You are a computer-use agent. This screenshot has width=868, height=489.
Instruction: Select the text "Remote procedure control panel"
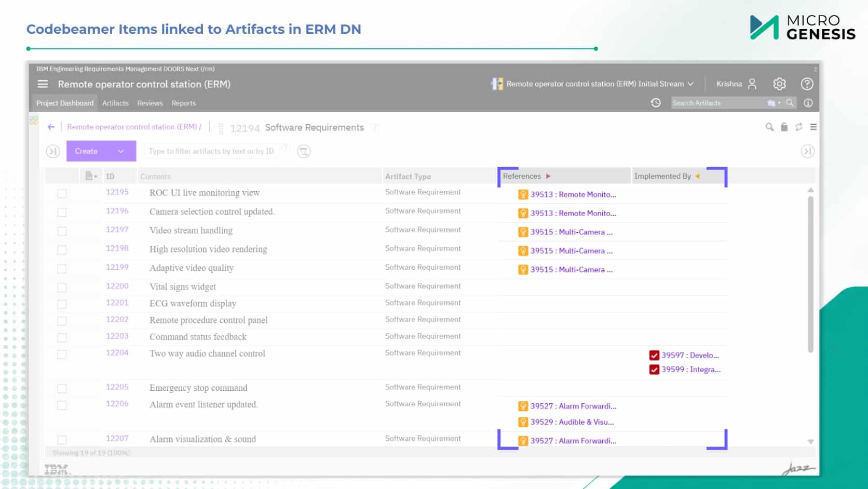pyautogui.click(x=209, y=320)
